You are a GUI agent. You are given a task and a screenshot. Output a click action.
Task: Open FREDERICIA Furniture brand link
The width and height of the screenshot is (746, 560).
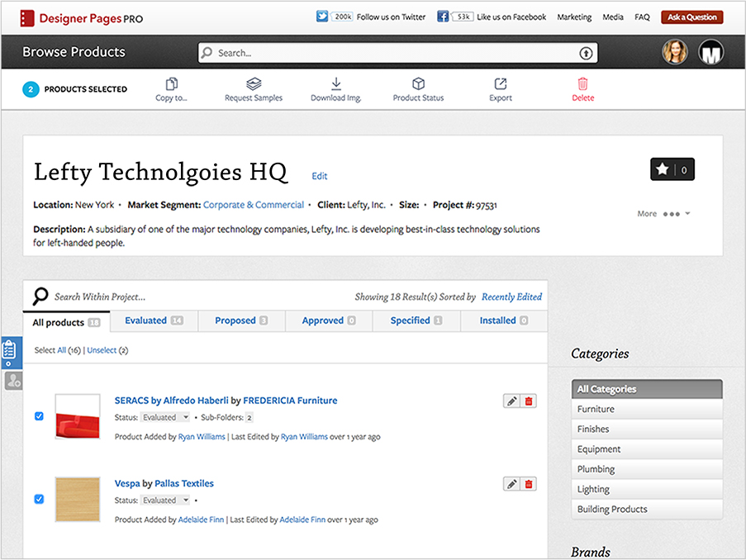290,401
